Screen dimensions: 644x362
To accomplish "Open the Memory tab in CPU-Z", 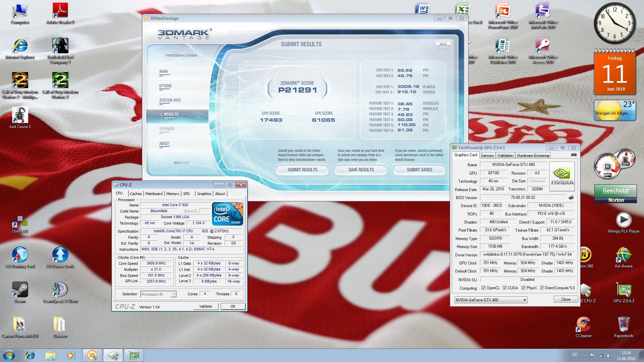I will (x=173, y=194).
